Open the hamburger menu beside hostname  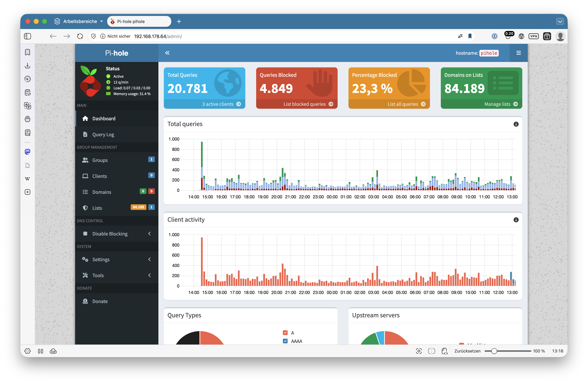[518, 53]
